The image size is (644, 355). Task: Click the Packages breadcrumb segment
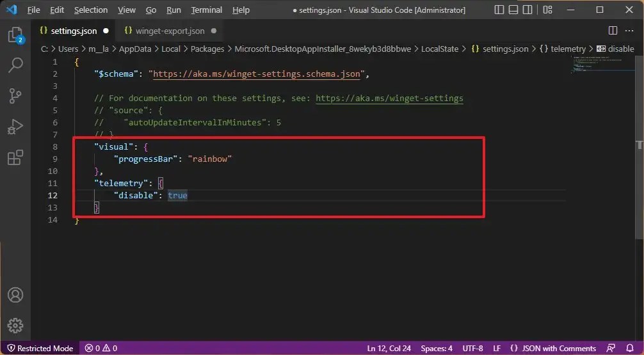click(x=207, y=49)
